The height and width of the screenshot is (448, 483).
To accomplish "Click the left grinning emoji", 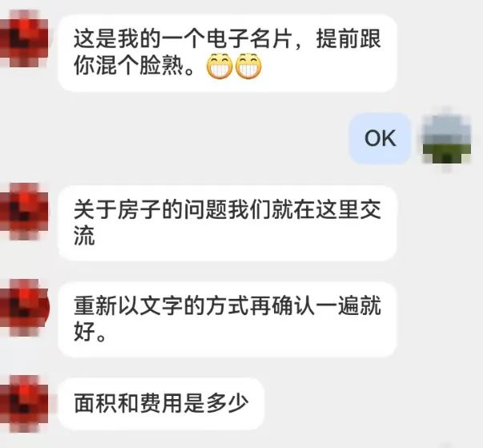I will pos(219,66).
